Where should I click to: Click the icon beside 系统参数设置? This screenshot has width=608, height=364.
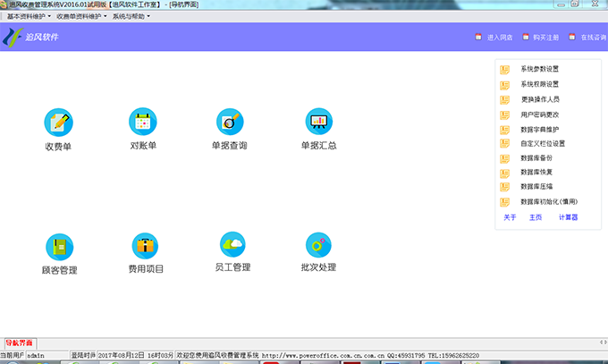point(504,70)
